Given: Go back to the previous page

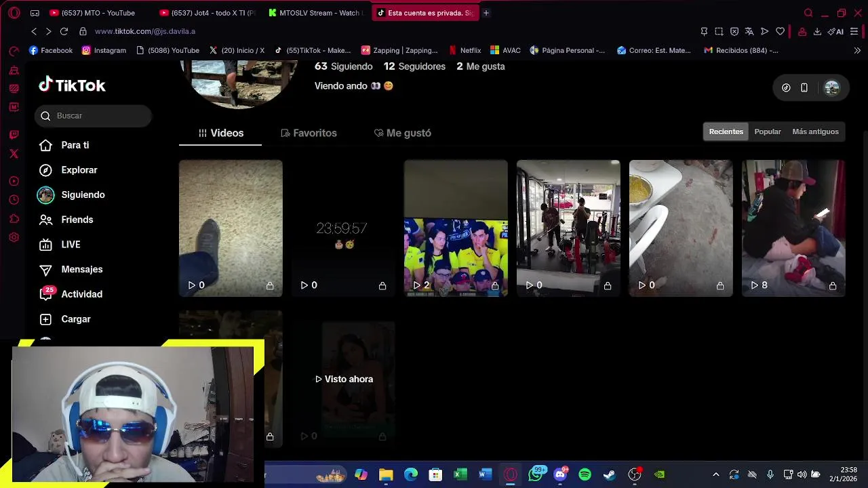Looking at the screenshot, I should click(34, 31).
